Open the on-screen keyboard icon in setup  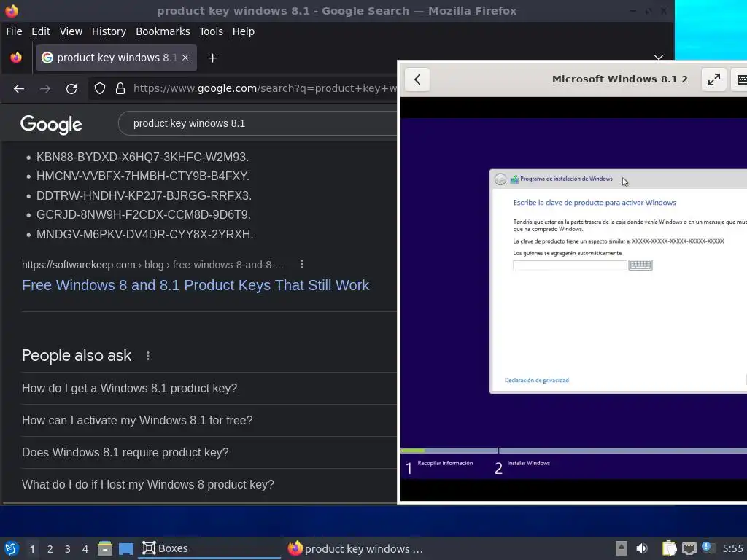point(640,265)
